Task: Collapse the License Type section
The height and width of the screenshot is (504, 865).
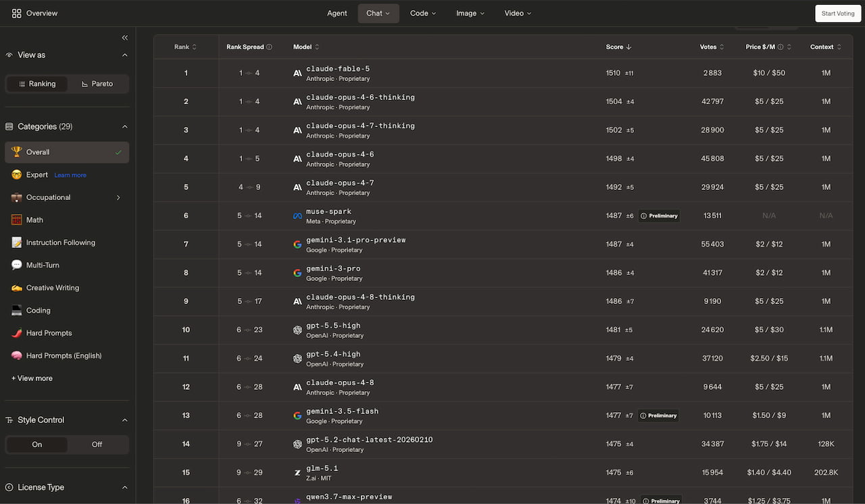Action: click(x=124, y=487)
